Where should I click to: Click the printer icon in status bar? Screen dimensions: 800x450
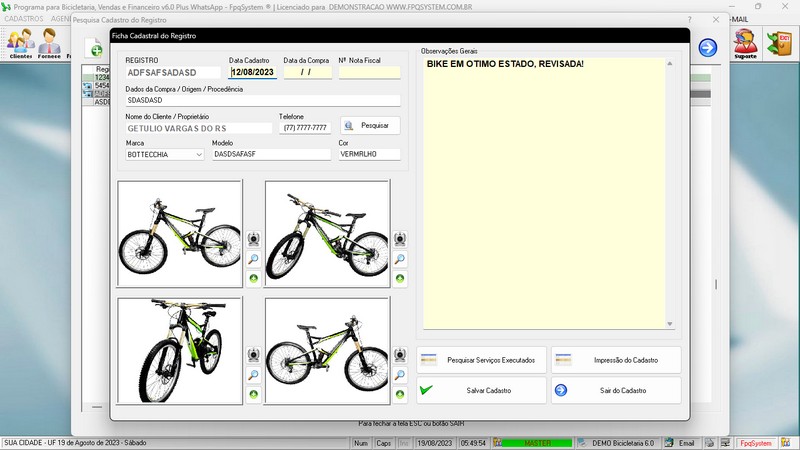(710, 443)
